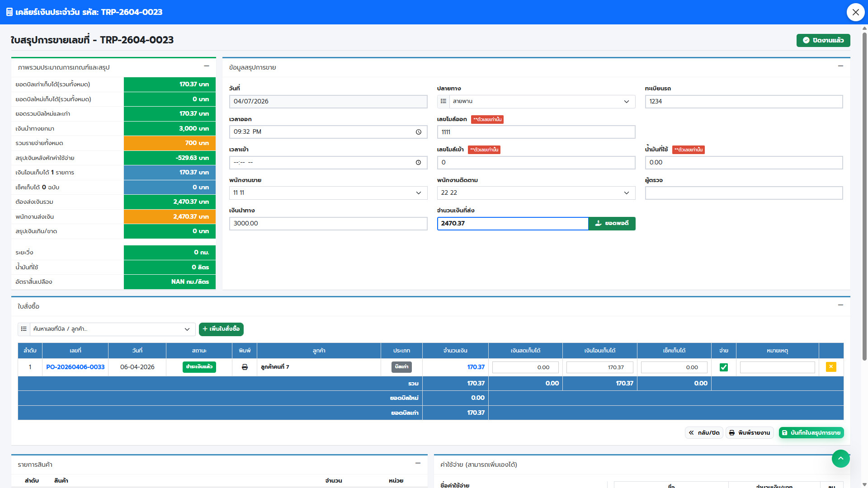Click the clock icon in the arrival time field
Screen dimensions: 868x488
419,163
